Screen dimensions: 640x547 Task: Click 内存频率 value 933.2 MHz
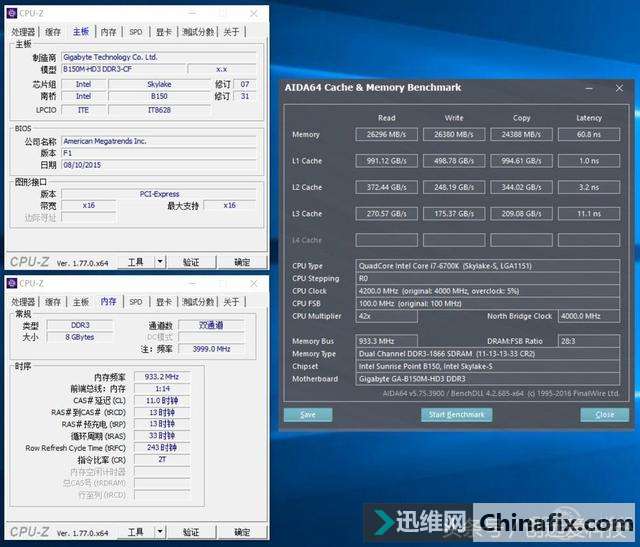[162, 376]
